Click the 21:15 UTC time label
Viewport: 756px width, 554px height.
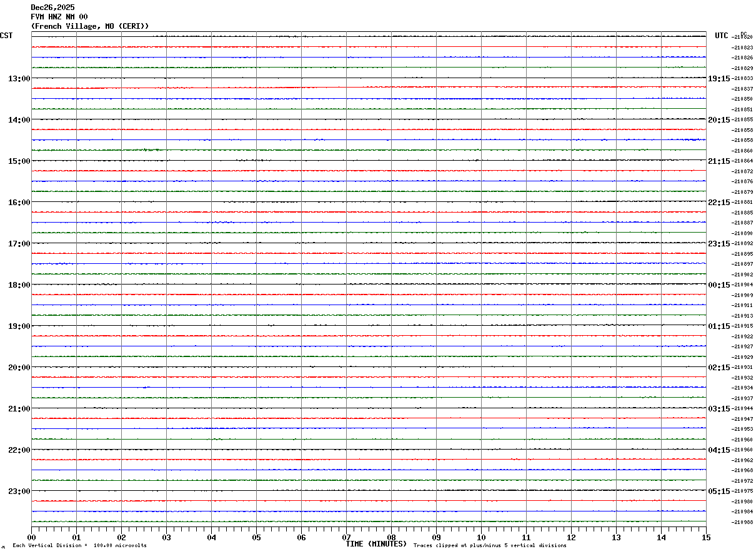(719, 161)
